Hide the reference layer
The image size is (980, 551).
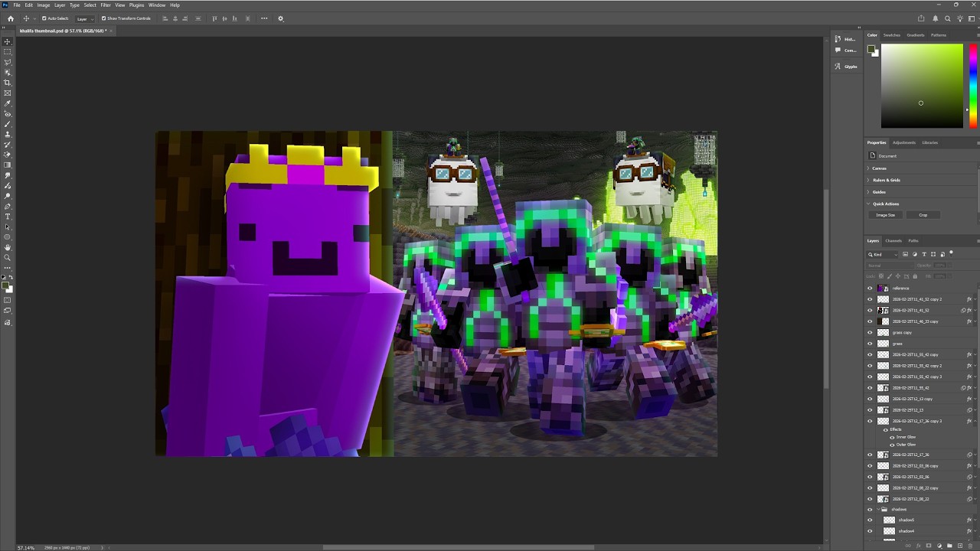pos(870,289)
